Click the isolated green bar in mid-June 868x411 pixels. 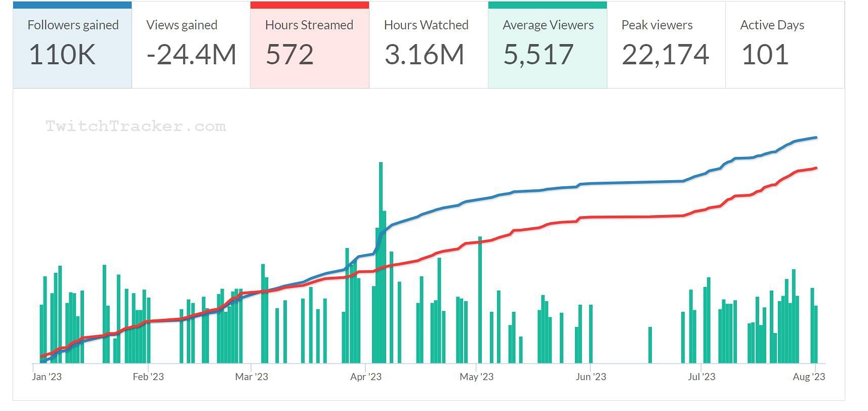(650, 345)
